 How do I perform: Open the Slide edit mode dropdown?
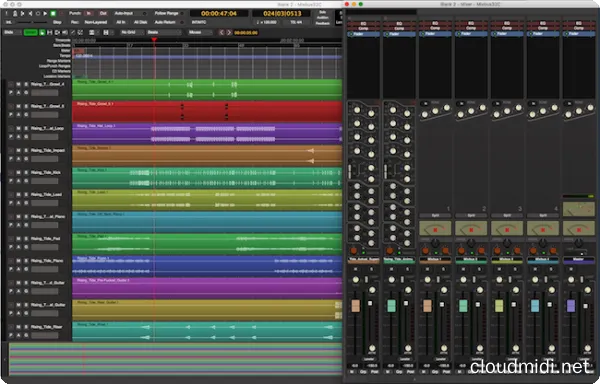pos(12,33)
